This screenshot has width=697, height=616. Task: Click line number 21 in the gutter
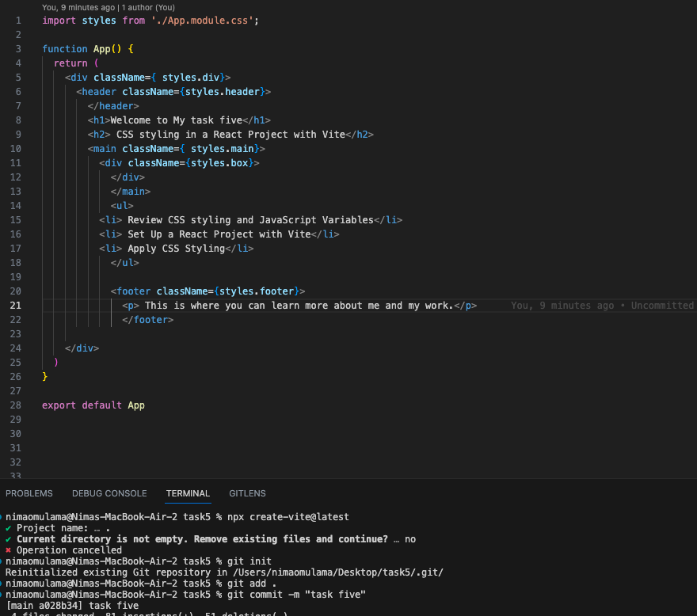[16, 305]
